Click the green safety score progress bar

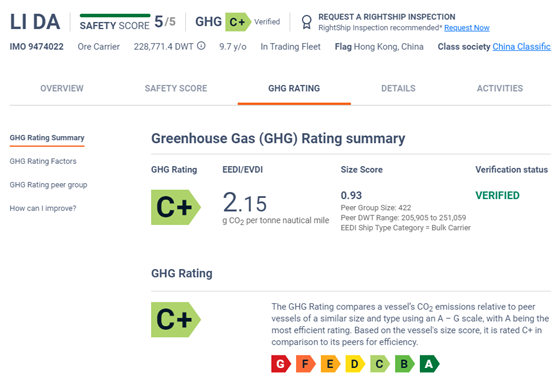[x=115, y=15]
